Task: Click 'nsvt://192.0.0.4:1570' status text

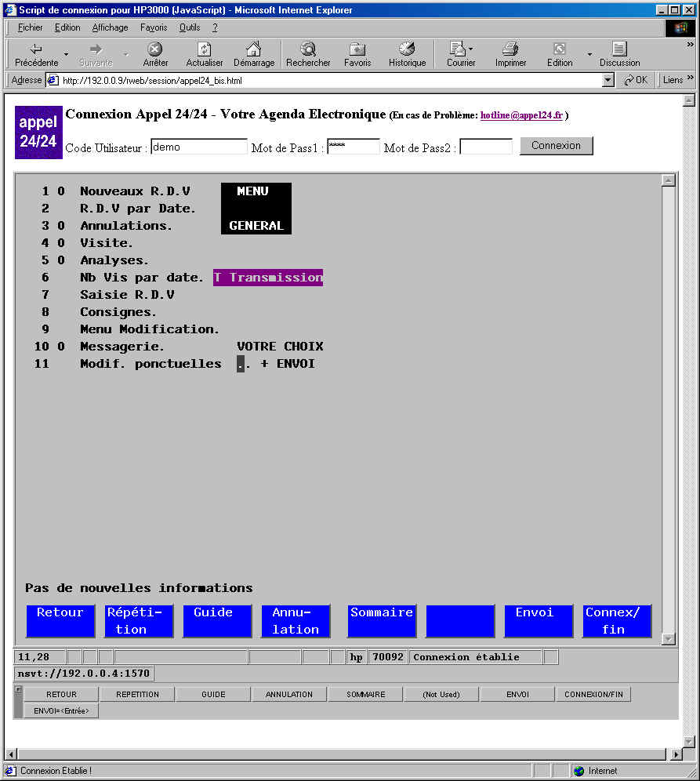Action: (x=84, y=674)
